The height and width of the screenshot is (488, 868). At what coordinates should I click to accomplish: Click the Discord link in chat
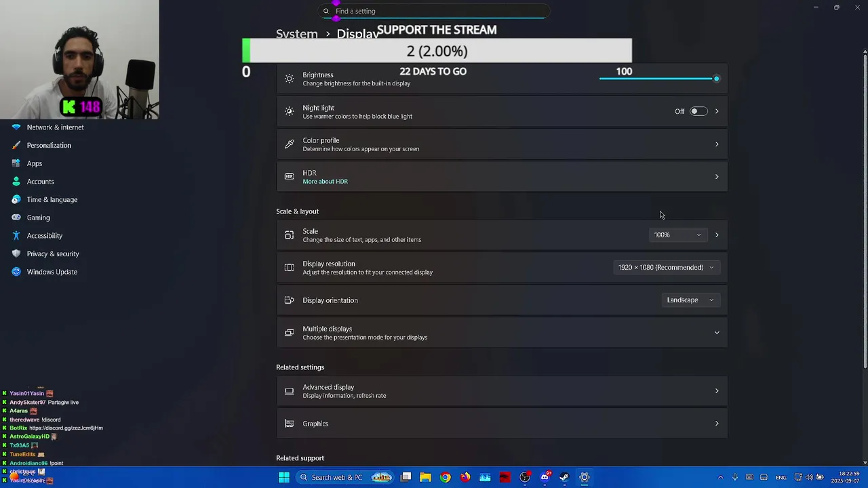(x=66, y=428)
